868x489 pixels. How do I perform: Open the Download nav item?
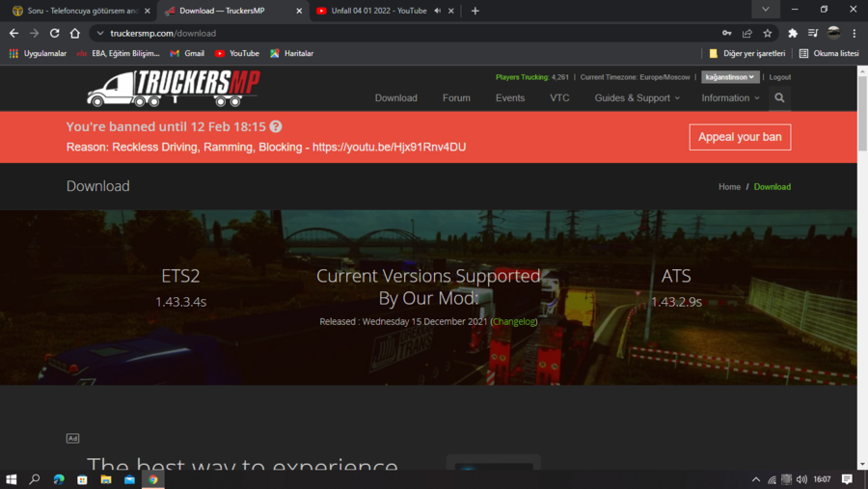click(395, 98)
